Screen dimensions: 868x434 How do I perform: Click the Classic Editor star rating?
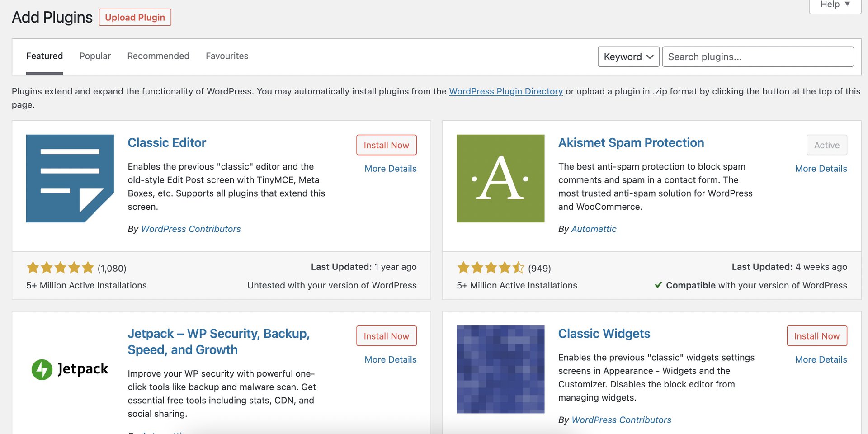(60, 268)
